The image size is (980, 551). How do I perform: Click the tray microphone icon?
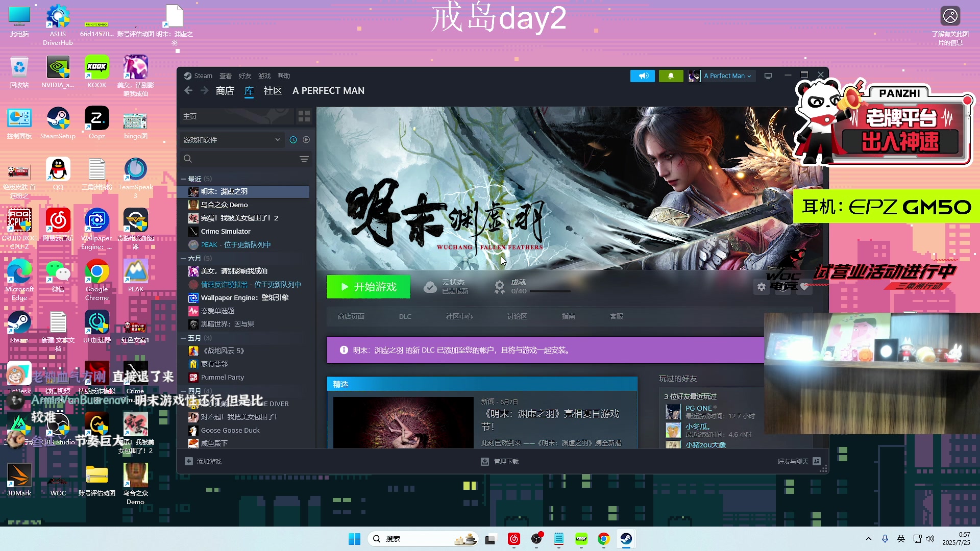click(885, 539)
